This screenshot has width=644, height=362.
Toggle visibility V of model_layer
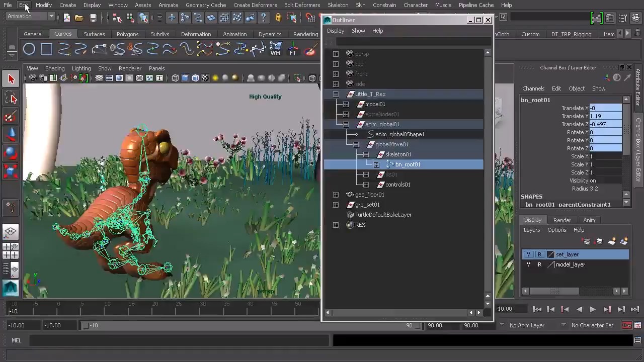point(528,264)
